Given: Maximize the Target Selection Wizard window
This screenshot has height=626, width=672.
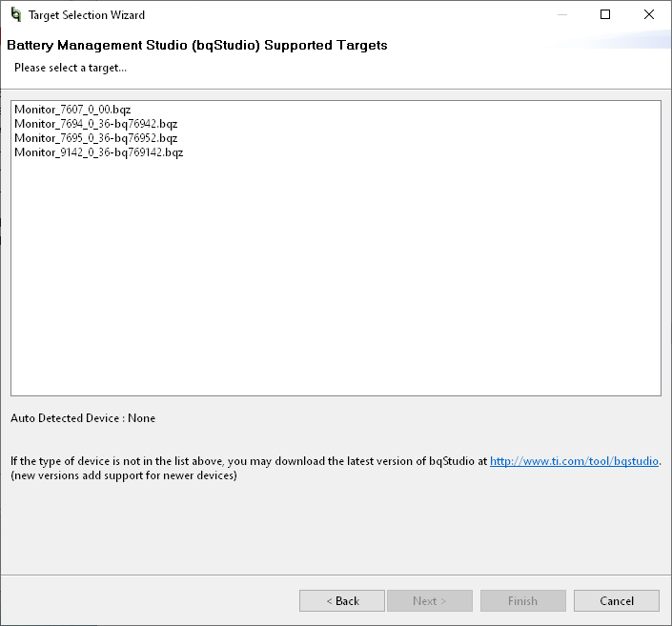Looking at the screenshot, I should click(x=605, y=15).
